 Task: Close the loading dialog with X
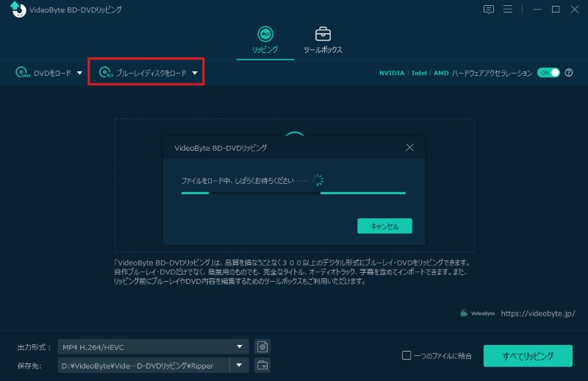(x=410, y=147)
